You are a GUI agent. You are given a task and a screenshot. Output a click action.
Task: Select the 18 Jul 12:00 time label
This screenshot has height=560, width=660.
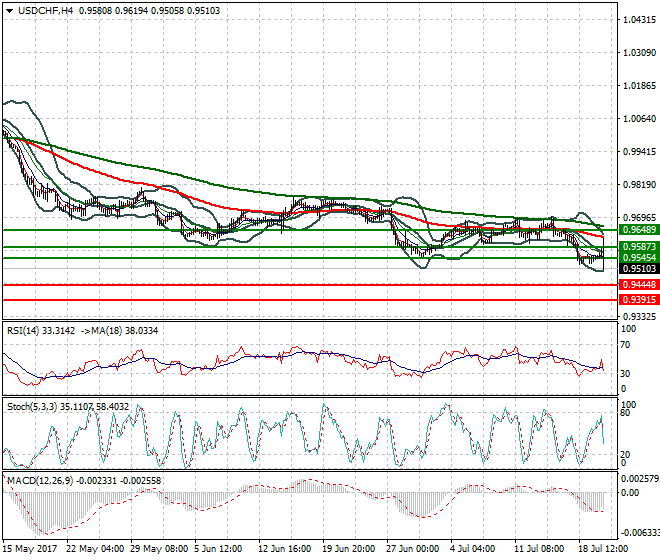(x=603, y=549)
